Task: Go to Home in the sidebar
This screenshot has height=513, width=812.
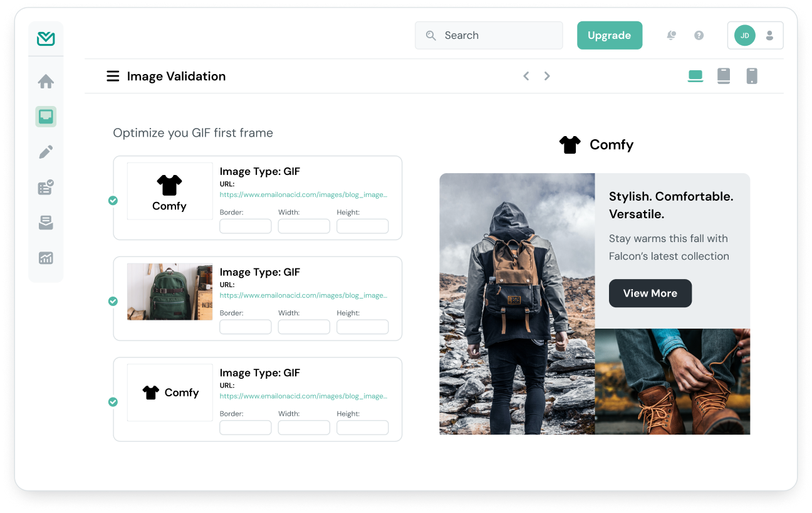Action: pyautogui.click(x=46, y=82)
